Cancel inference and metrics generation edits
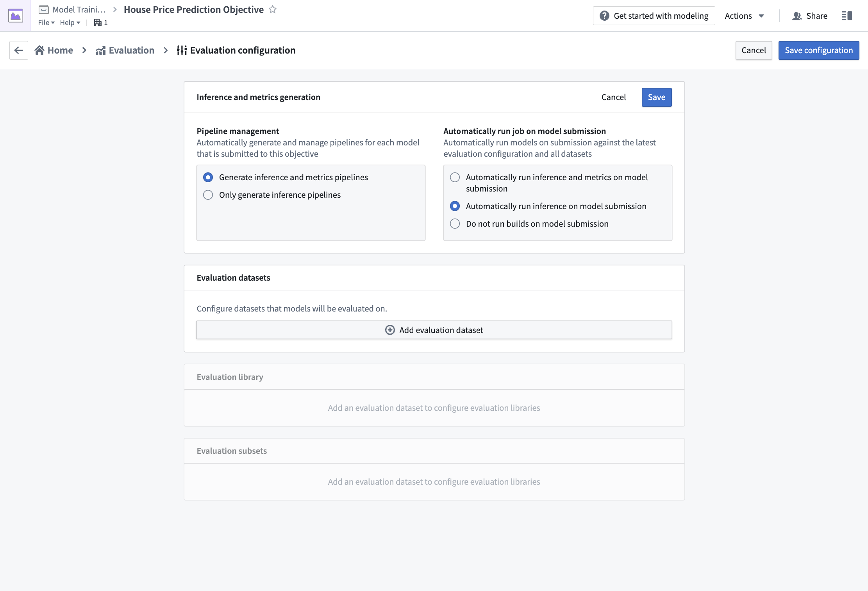This screenshot has width=868, height=591. coord(613,97)
